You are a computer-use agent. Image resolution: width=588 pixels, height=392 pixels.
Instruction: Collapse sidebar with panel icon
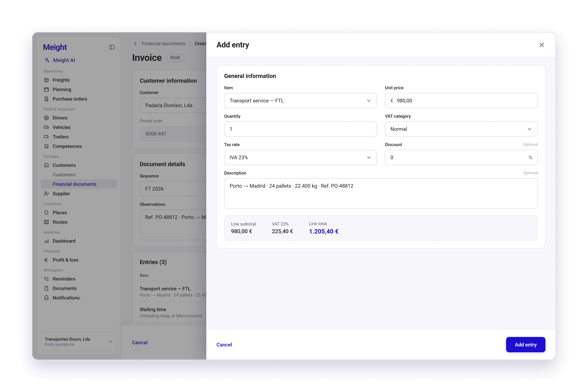tap(112, 47)
